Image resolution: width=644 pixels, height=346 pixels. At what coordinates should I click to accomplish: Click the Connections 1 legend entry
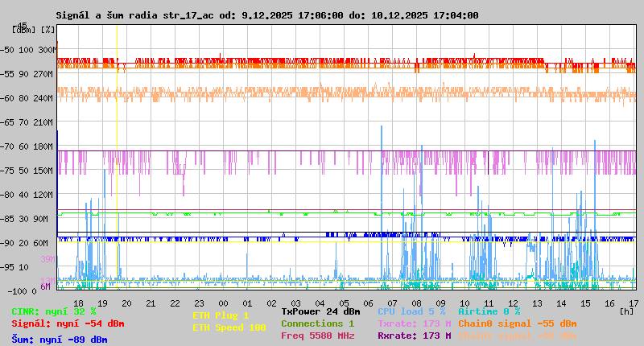[317, 323]
